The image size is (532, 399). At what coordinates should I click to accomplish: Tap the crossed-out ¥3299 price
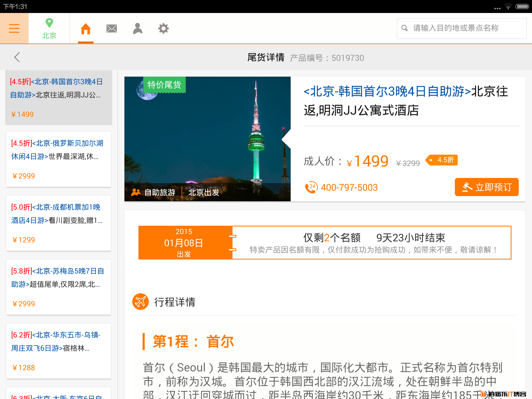[407, 163]
